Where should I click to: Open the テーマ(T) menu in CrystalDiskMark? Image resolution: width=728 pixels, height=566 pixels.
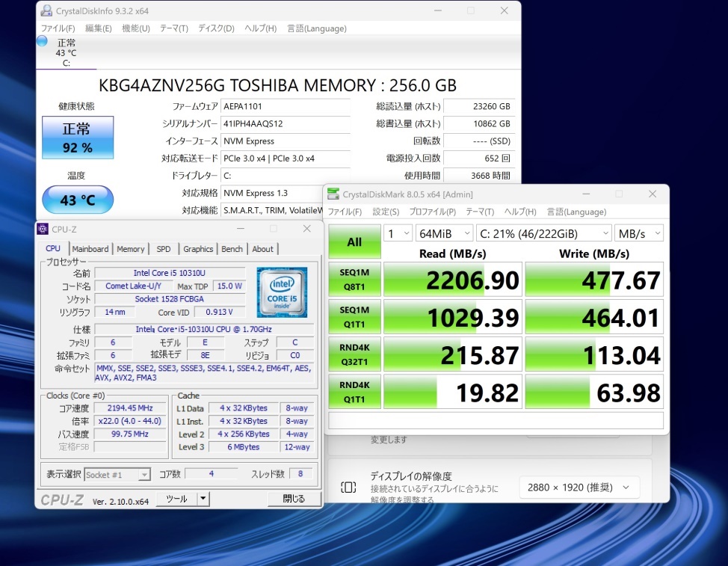pos(480,212)
